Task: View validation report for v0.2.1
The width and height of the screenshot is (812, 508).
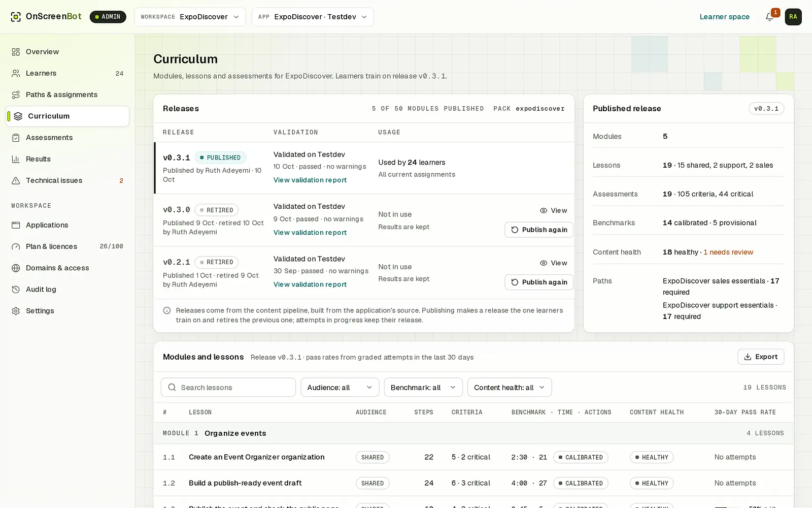Action: click(x=310, y=284)
